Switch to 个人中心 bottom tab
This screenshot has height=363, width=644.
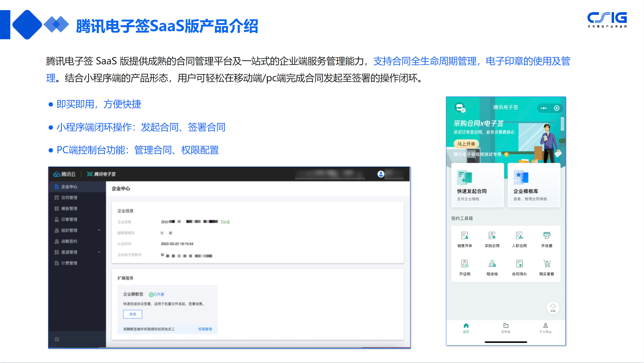[545, 328]
